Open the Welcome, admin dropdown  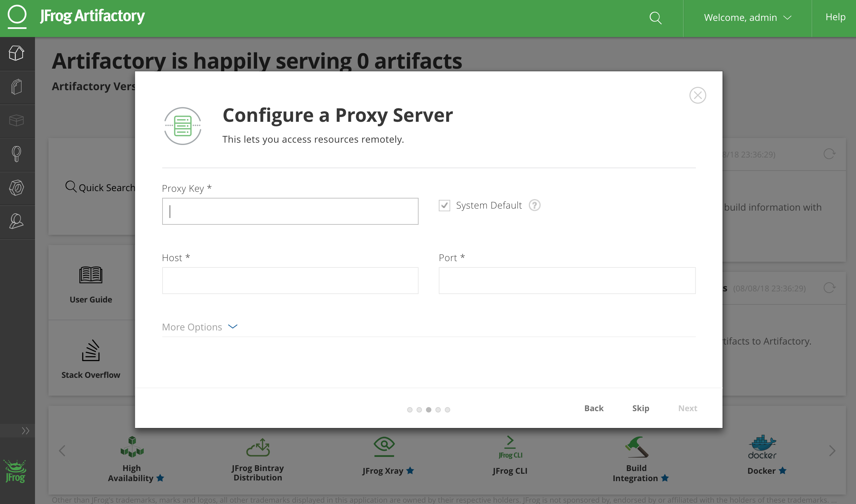tap(747, 17)
